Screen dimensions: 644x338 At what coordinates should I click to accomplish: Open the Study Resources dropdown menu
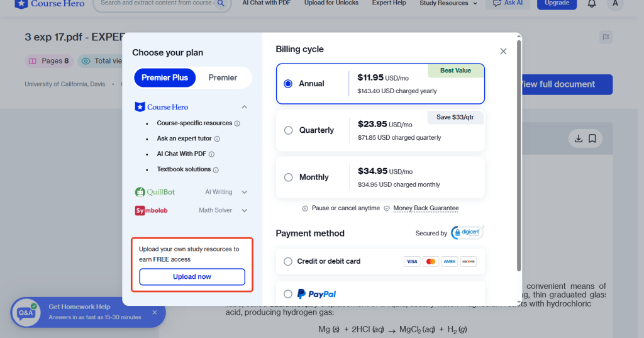pyautogui.click(x=448, y=4)
